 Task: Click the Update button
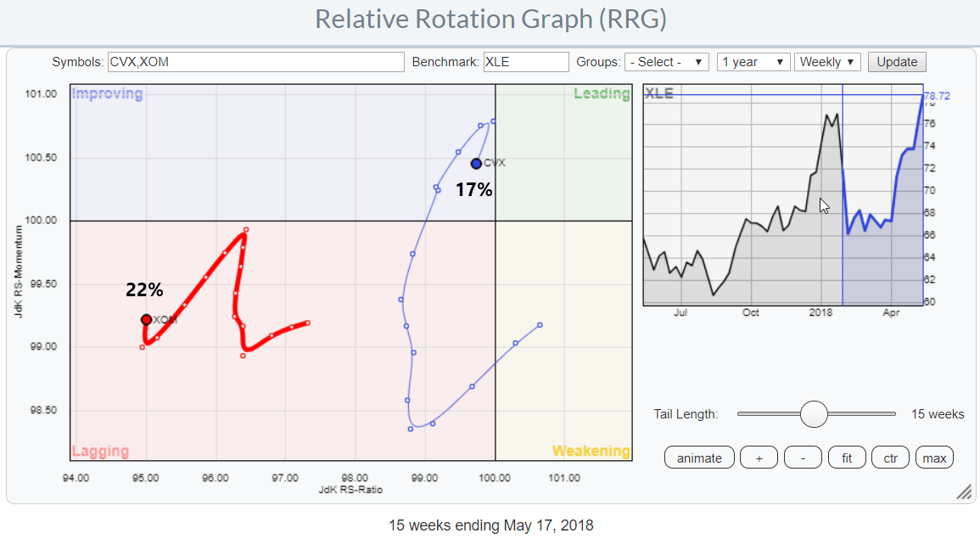[897, 62]
